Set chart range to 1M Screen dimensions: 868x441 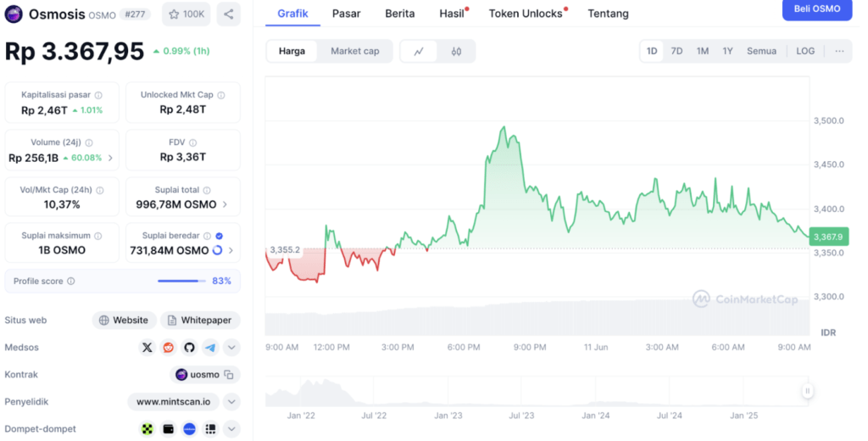tap(703, 52)
